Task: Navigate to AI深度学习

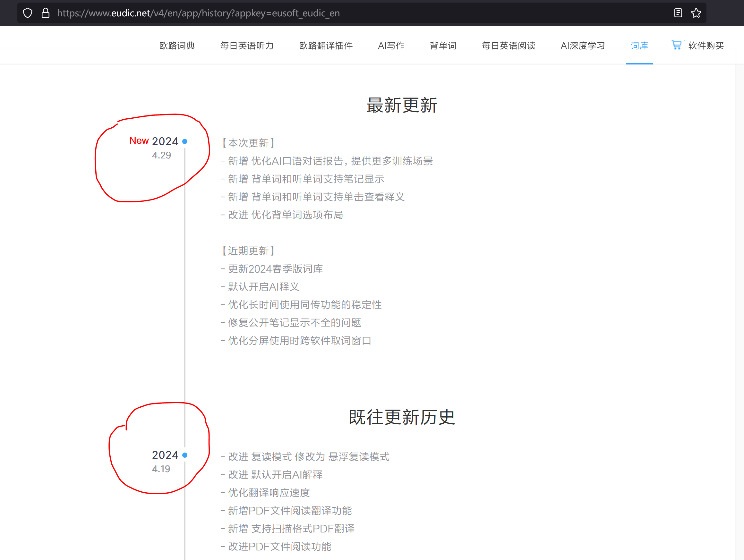Action: point(583,46)
